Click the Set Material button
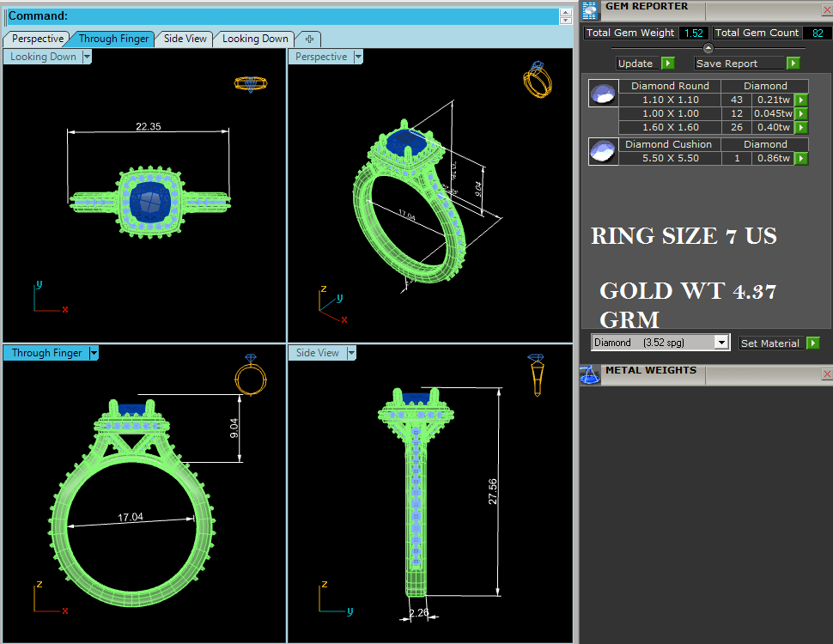 click(x=769, y=343)
